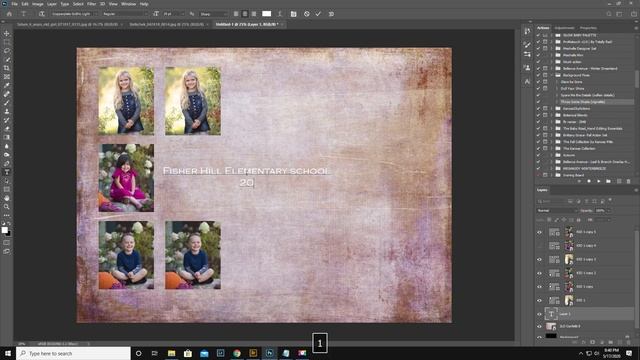
Task: Open the Filter menu
Action: [91, 4]
